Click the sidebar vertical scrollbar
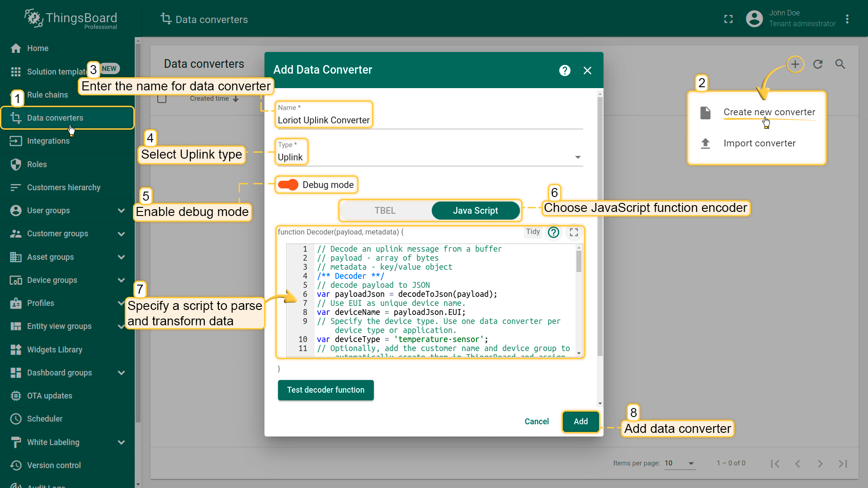The height and width of the screenshot is (488, 868). click(138, 233)
